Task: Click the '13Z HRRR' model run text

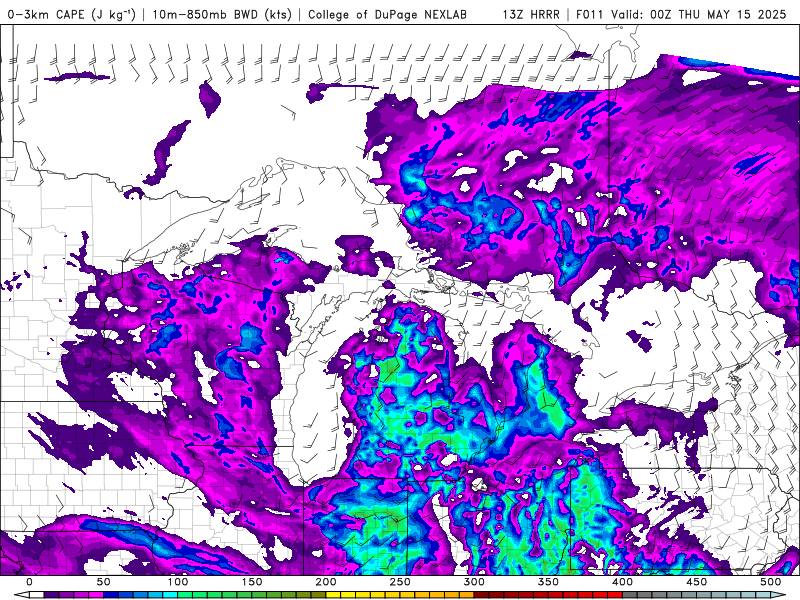Action: coord(531,14)
